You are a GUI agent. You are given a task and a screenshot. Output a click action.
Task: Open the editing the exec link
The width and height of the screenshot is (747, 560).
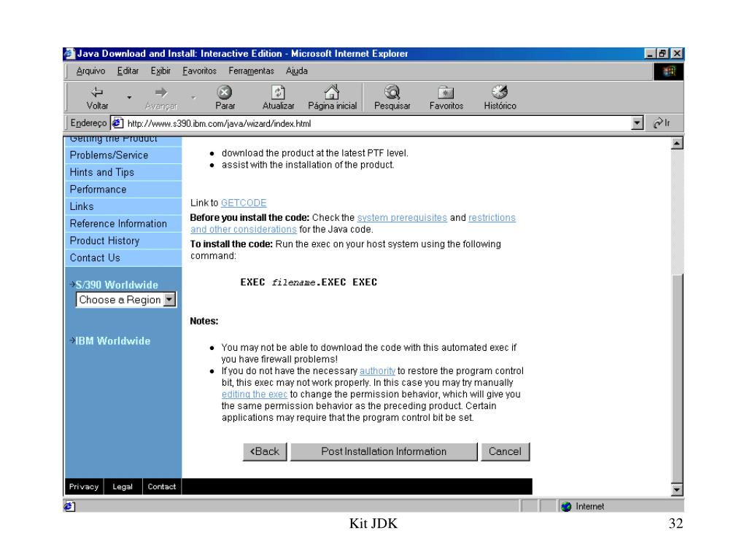click(255, 394)
